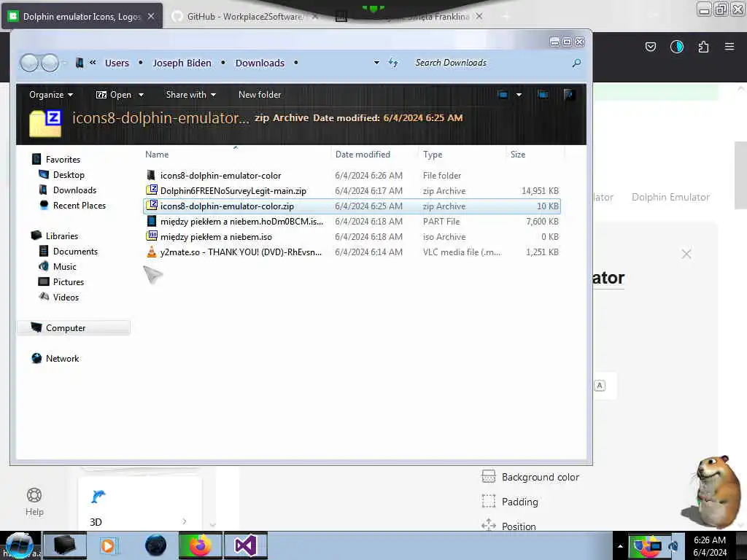Select Downloads under Favorites
Viewport: 747px width, 560px height.
click(75, 190)
